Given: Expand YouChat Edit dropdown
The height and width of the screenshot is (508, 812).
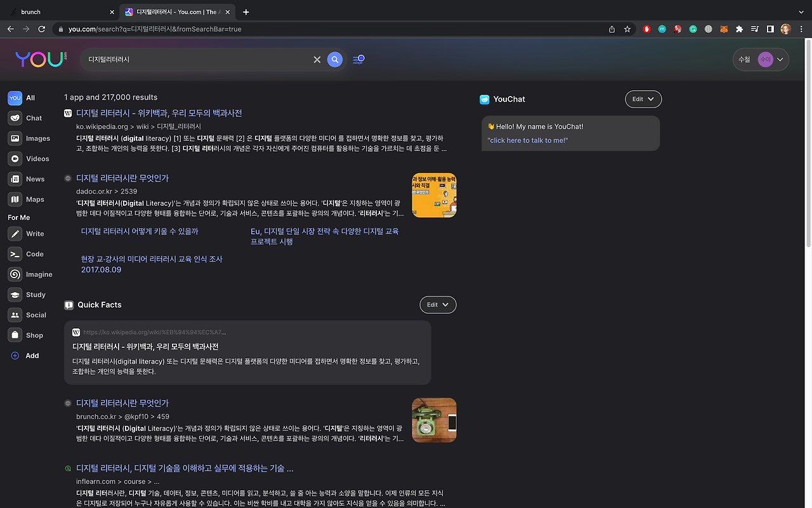Looking at the screenshot, I should [x=643, y=99].
